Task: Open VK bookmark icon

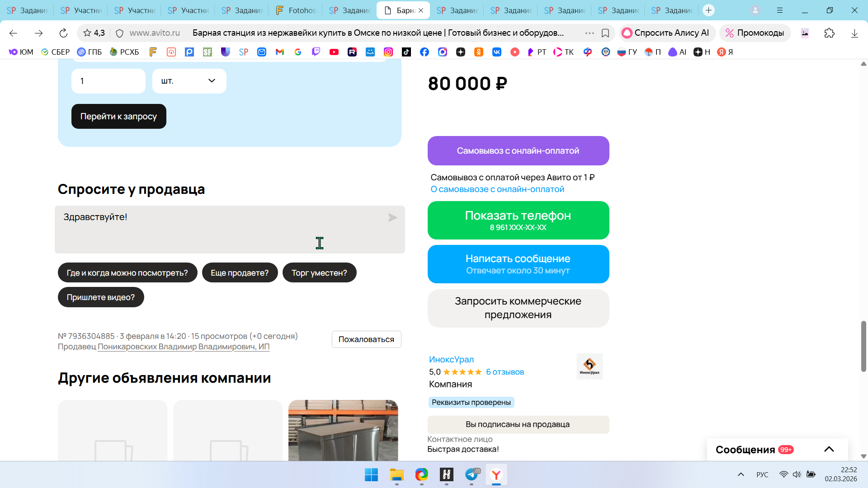Action: point(497,52)
